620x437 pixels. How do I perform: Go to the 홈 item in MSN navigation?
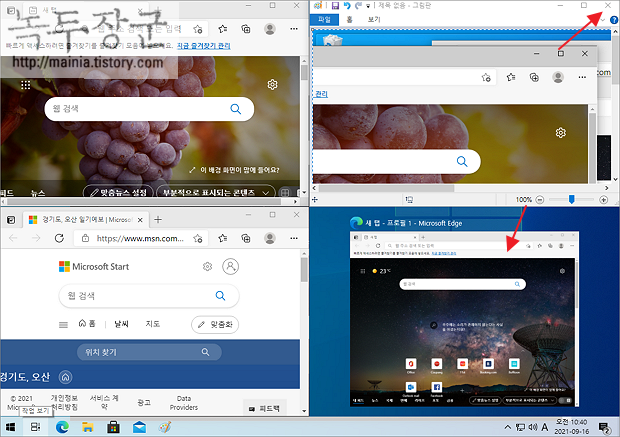87,323
